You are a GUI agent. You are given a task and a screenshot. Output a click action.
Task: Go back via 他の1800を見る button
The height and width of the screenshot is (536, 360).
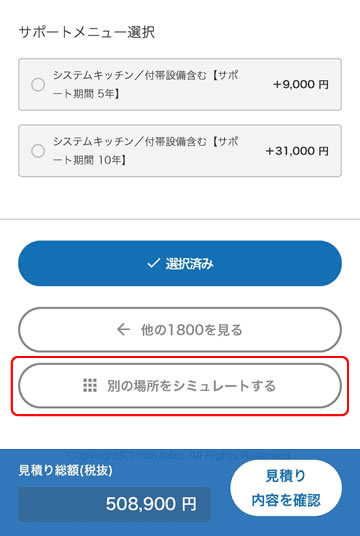click(x=180, y=330)
